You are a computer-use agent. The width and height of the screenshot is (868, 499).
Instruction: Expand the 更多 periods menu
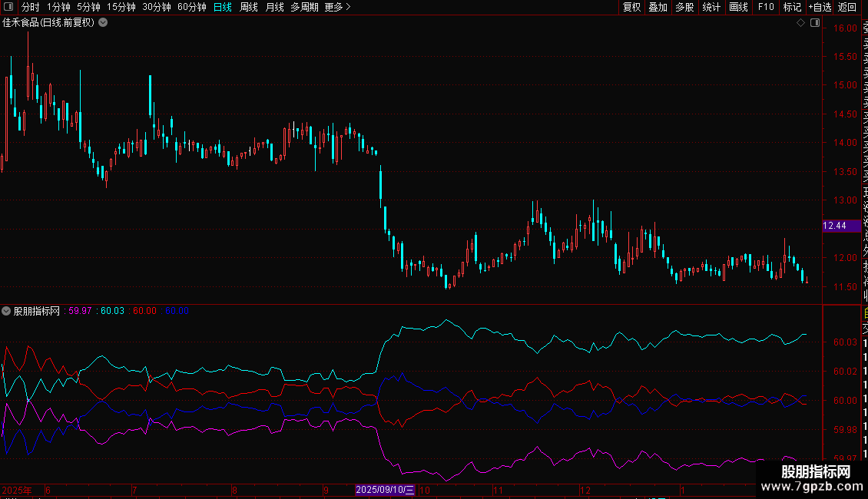tap(337, 7)
